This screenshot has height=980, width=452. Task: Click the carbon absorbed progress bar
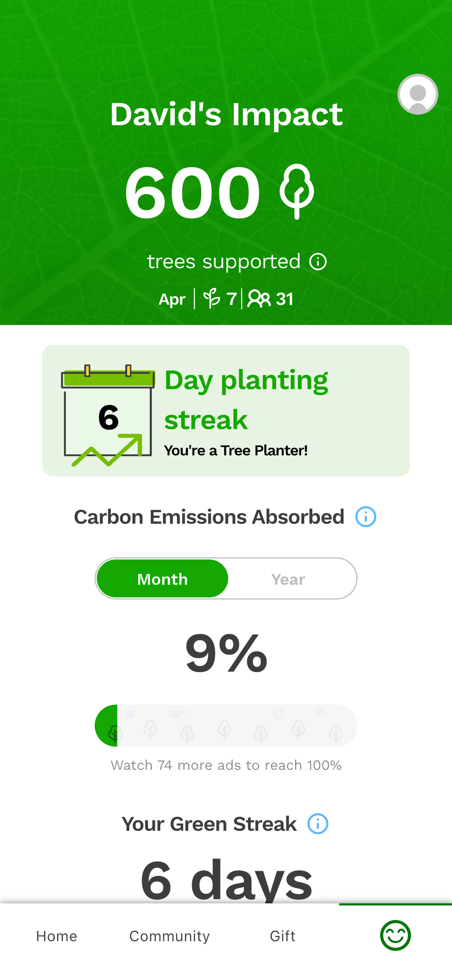[226, 725]
